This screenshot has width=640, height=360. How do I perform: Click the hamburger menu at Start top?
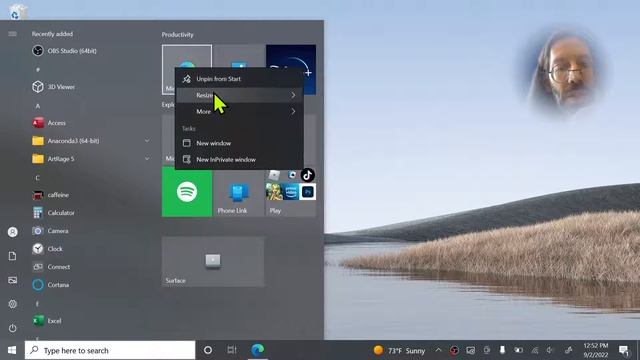[12, 34]
